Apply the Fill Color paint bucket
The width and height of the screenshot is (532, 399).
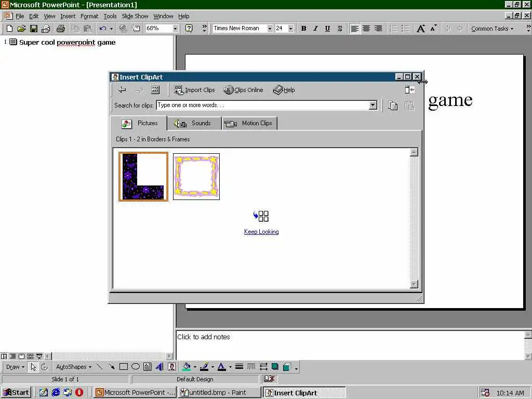[187, 367]
